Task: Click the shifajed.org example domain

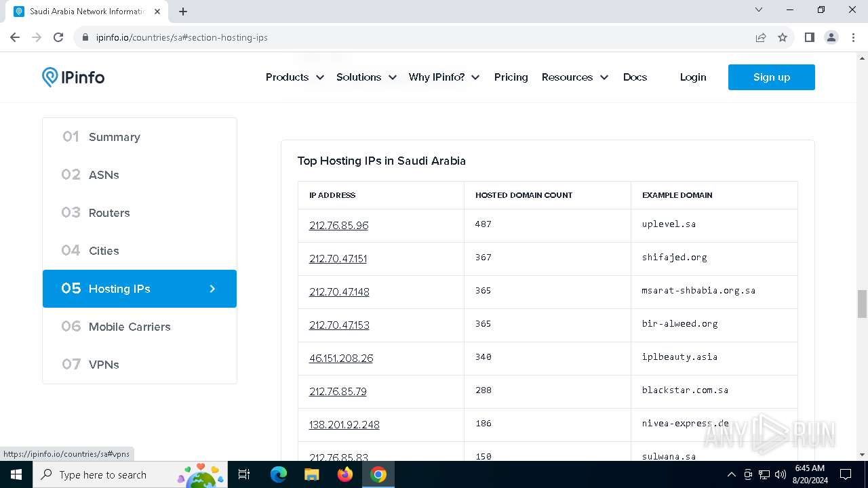Action: [x=674, y=257]
